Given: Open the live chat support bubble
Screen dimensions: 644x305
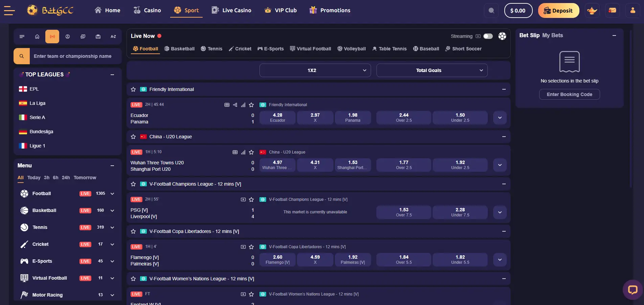Looking at the screenshot, I should tap(632, 290).
